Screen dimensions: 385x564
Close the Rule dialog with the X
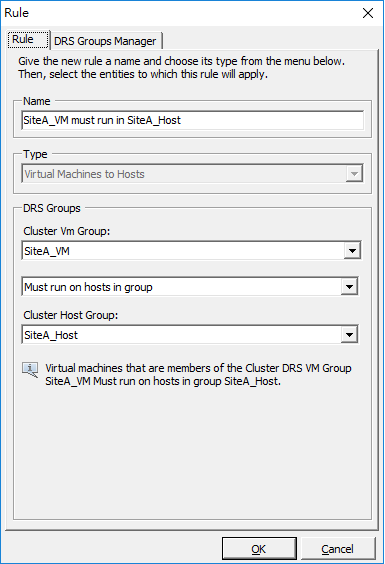coord(368,13)
